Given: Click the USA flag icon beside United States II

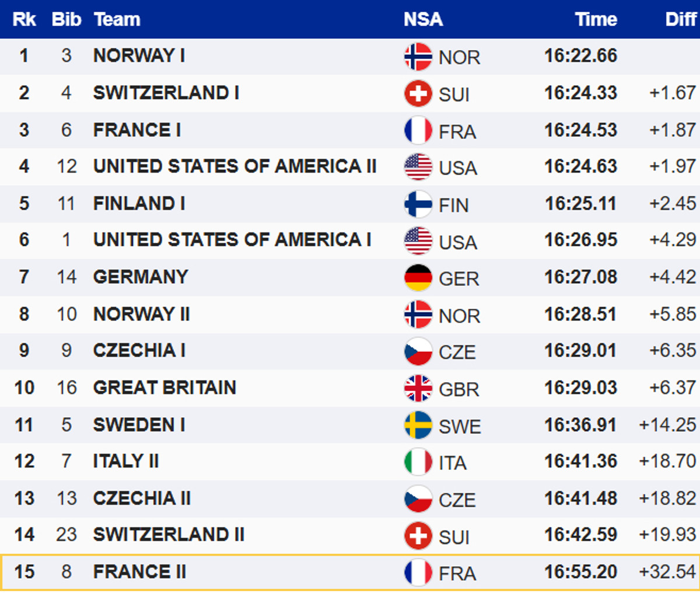Looking at the screenshot, I should 418,168.
